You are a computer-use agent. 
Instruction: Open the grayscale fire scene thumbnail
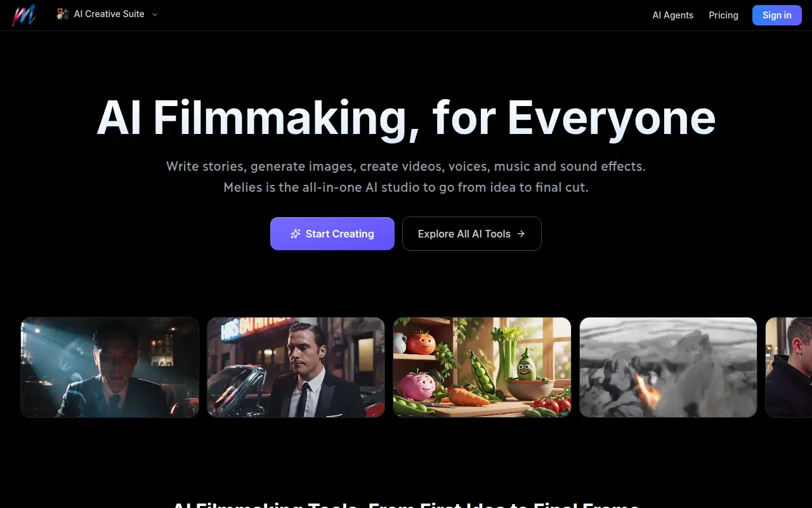tap(668, 367)
